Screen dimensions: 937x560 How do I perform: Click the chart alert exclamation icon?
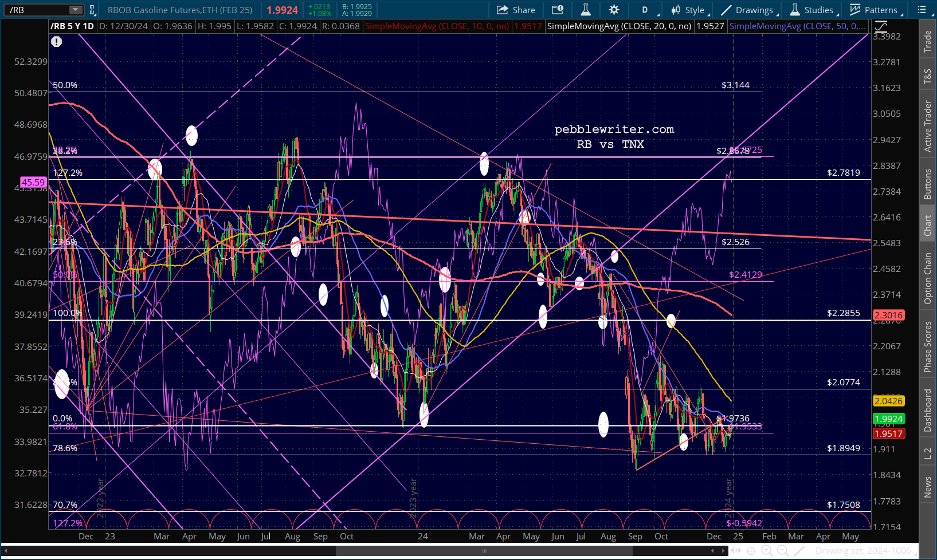click(x=56, y=41)
